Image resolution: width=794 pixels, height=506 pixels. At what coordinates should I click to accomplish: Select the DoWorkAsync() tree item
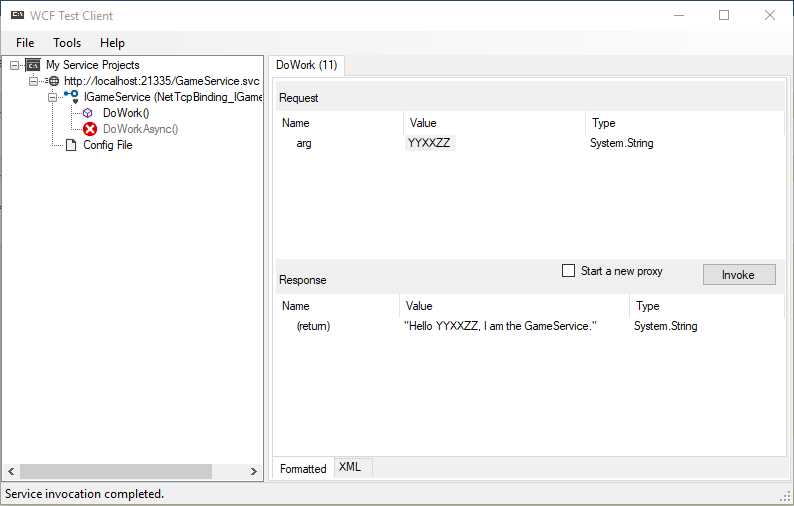[140, 129]
